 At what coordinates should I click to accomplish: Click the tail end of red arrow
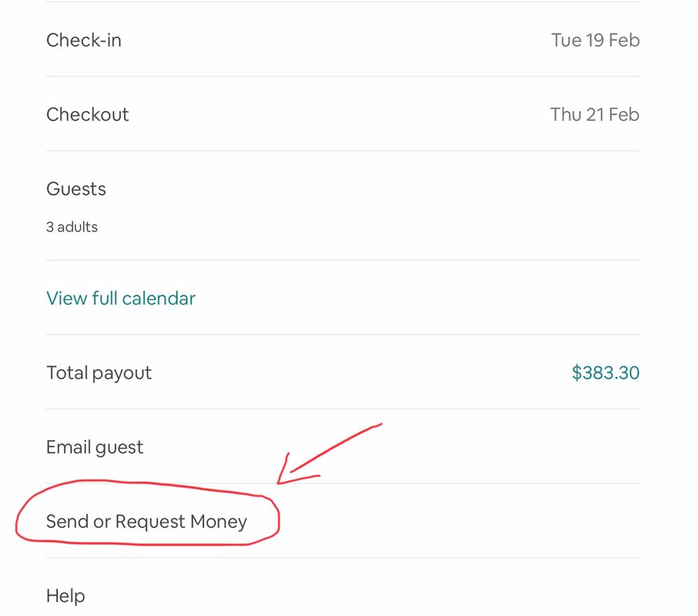point(380,423)
